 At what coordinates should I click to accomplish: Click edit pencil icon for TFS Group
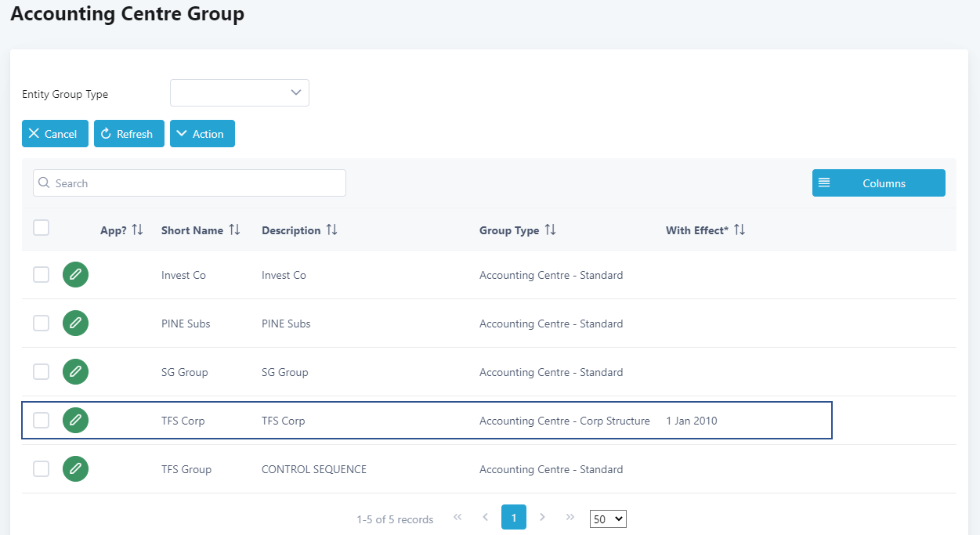tap(75, 469)
